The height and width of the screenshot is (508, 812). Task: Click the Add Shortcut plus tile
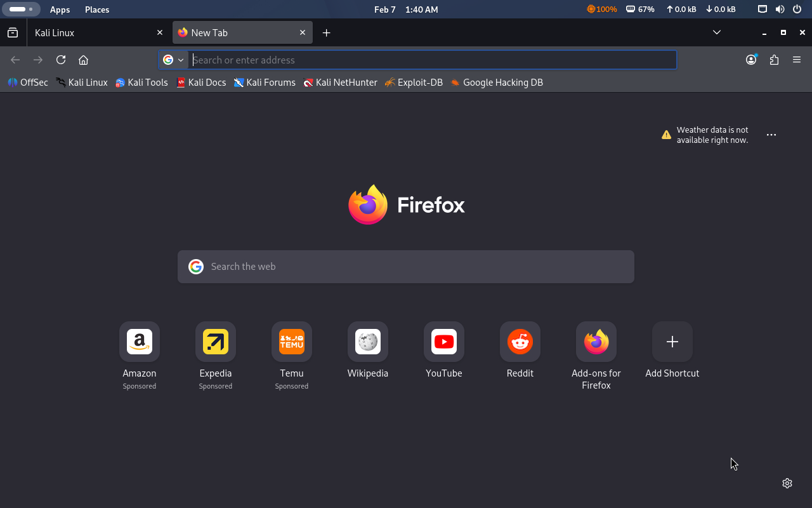coord(672,342)
